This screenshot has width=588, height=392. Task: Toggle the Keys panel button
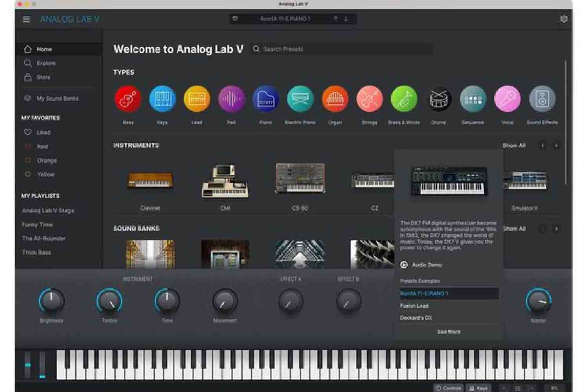(x=479, y=388)
